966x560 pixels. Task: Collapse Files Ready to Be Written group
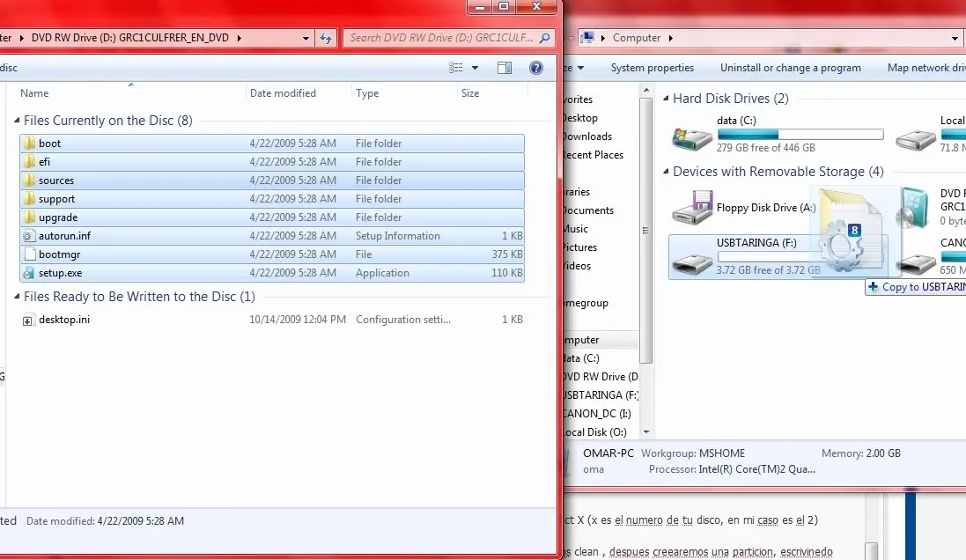(x=17, y=297)
